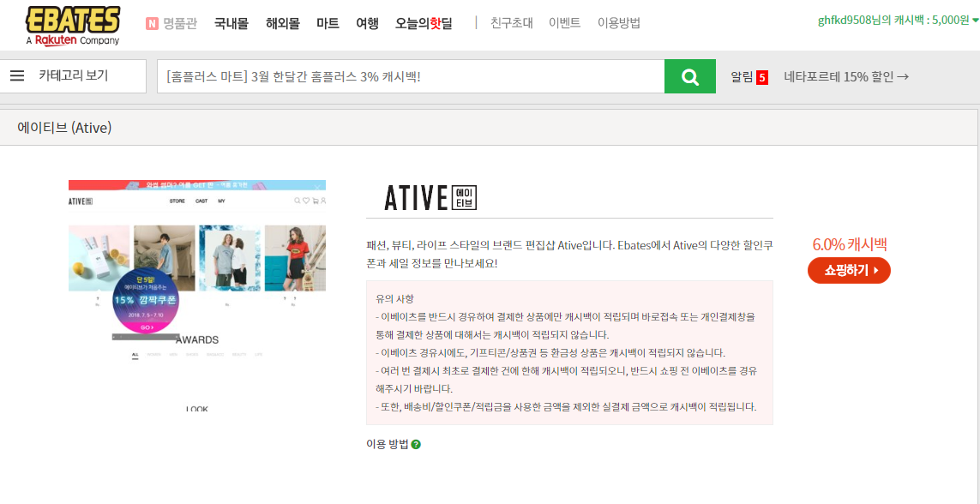Click the 알림 notifications link
Image resolution: width=980 pixels, height=504 pixels.
pyautogui.click(x=743, y=77)
